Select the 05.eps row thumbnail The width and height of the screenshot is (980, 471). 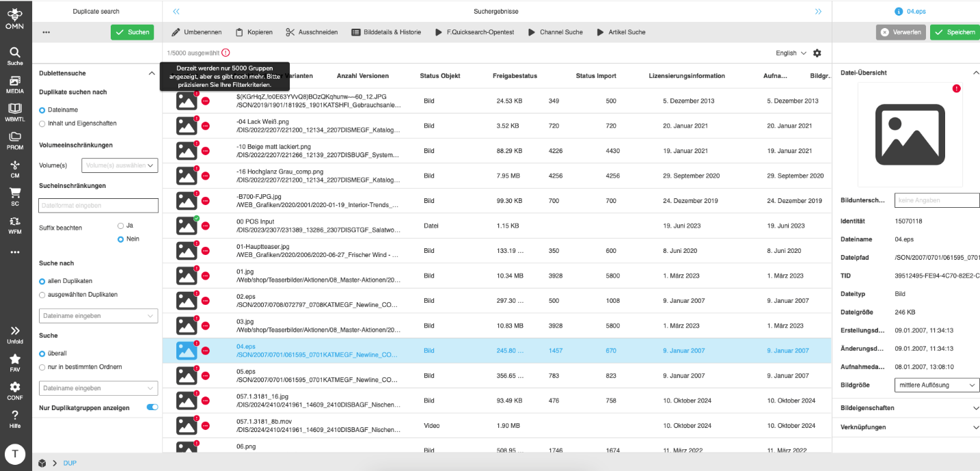tap(187, 375)
